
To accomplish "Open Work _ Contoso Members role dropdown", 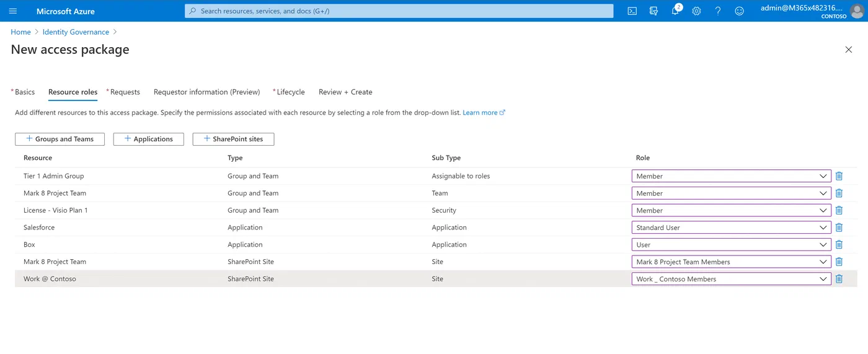I will 731,279.
